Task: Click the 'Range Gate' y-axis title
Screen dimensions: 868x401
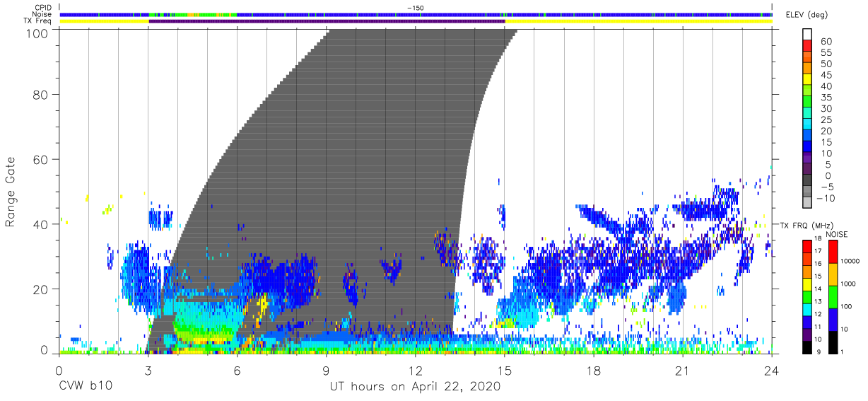Action: [11, 192]
